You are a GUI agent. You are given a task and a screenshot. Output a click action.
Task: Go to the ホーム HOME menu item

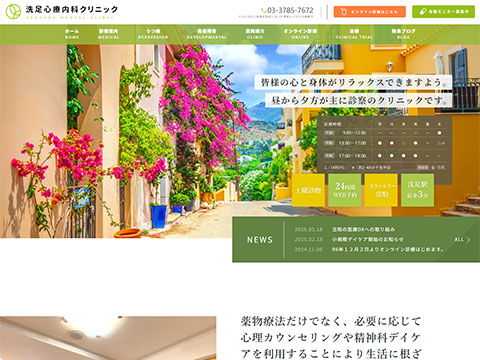tap(72, 34)
